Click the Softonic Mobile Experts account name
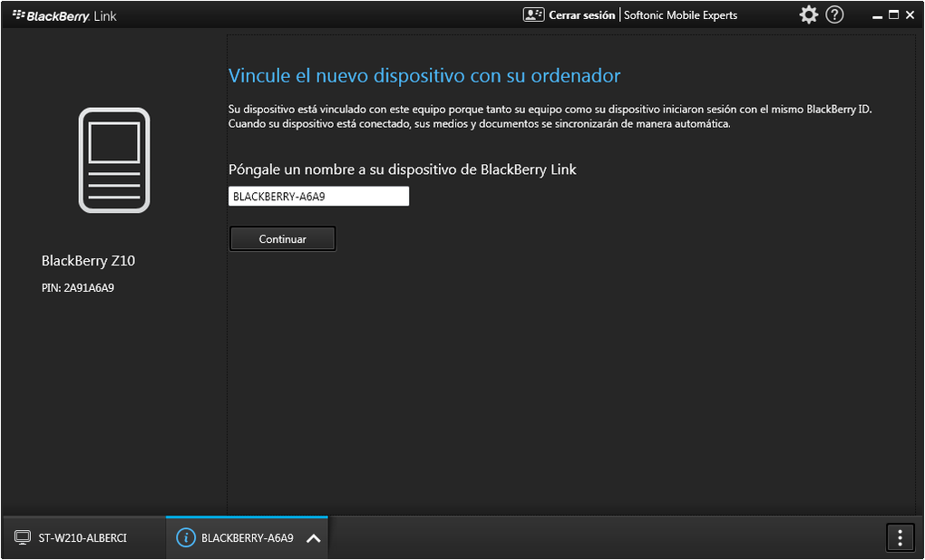Image resolution: width=925 pixels, height=560 pixels. coord(680,16)
